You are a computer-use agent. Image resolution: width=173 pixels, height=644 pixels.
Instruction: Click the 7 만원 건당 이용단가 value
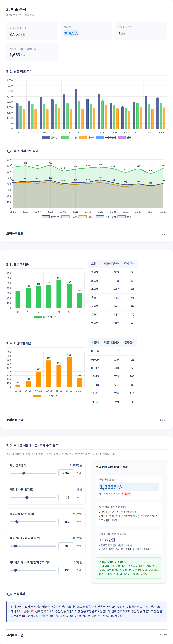[122, 33]
